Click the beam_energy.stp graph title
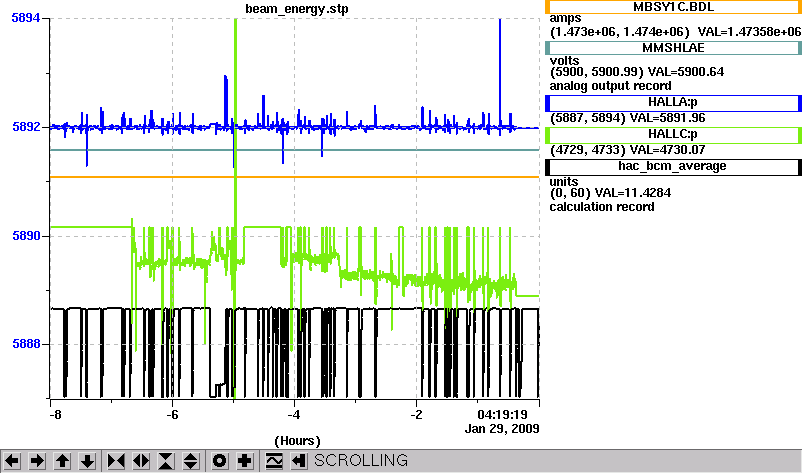The width and height of the screenshot is (802, 473). [x=297, y=9]
